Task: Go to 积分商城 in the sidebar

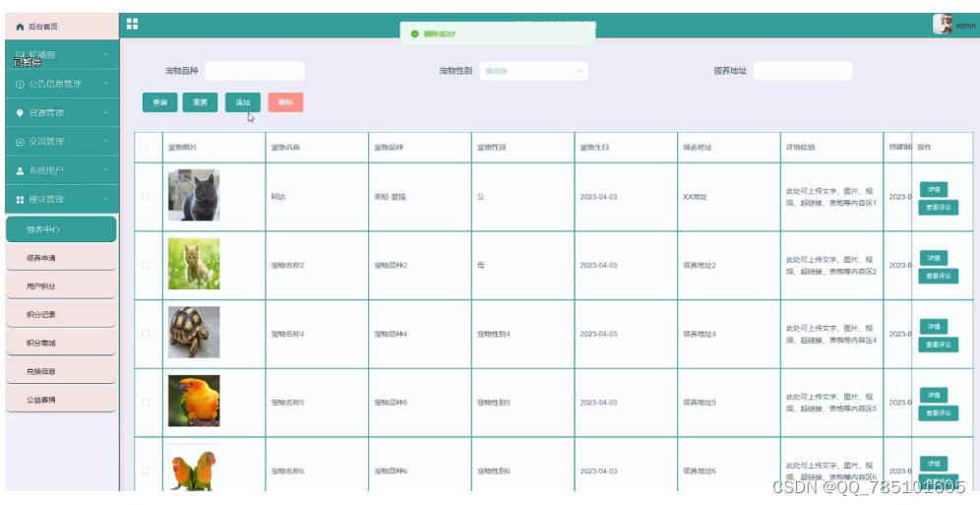Action: coord(60,343)
